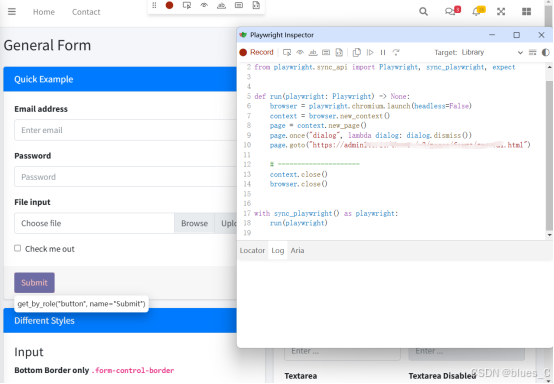This screenshot has width=554, height=384.
Task: Close the Playwright Inspector window
Action: [x=541, y=35]
